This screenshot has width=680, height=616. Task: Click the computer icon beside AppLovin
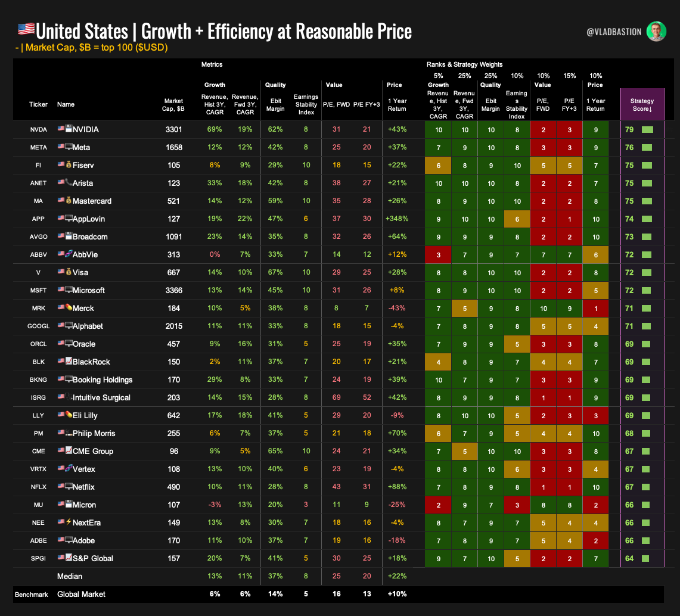click(69, 218)
